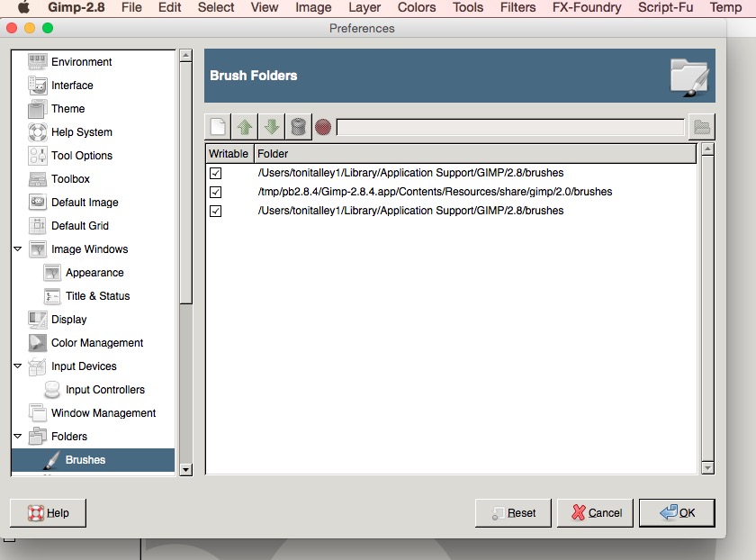Select the /tmp/pb2.8.4 brushes folder path
The height and width of the screenshot is (560, 756).
(x=435, y=192)
